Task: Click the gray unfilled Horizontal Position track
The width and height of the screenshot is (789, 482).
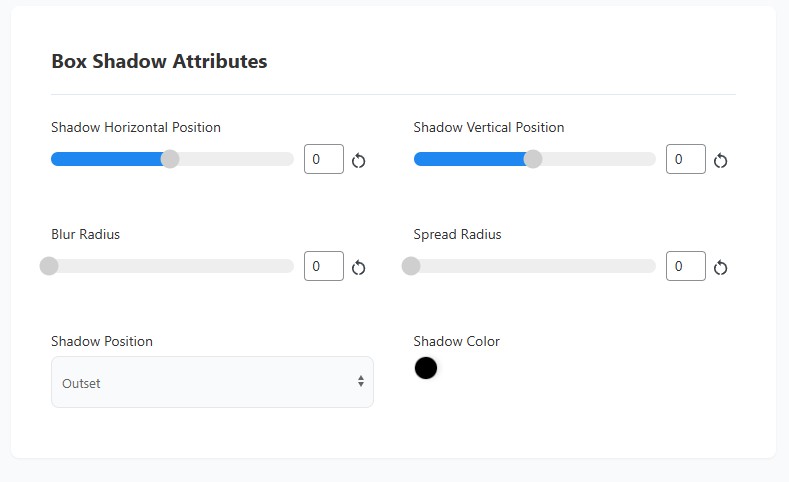Action: point(236,159)
